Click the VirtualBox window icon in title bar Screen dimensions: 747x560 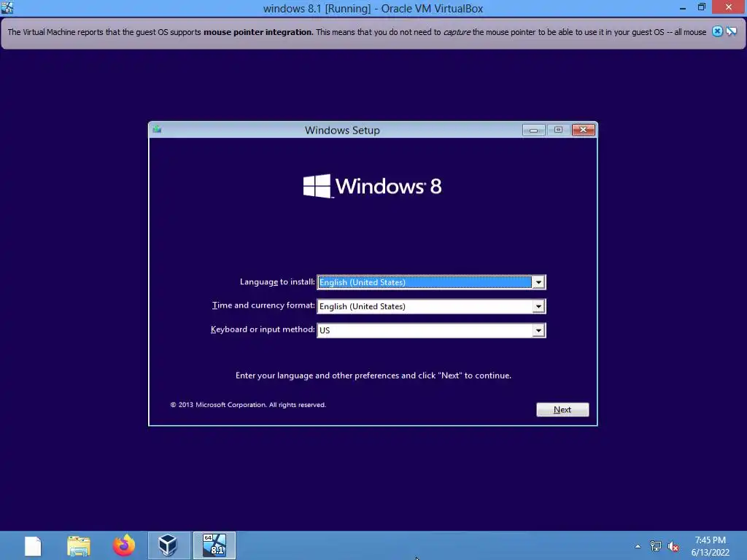(x=7, y=7)
